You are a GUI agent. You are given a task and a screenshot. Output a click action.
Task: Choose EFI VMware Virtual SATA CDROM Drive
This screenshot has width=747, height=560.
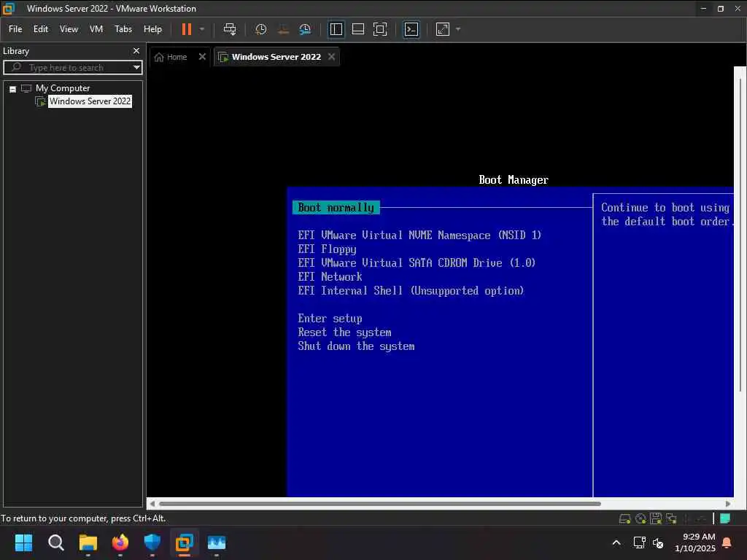(x=417, y=262)
